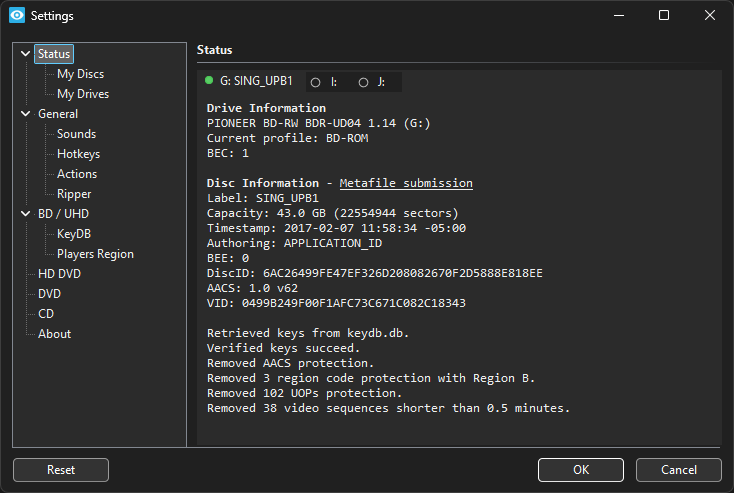Open the Players Region settings

click(95, 254)
